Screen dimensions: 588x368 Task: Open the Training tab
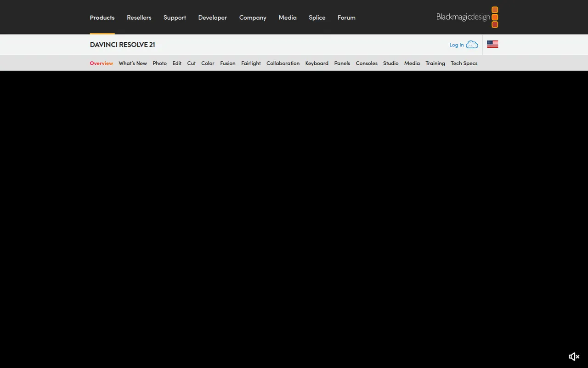coord(435,63)
